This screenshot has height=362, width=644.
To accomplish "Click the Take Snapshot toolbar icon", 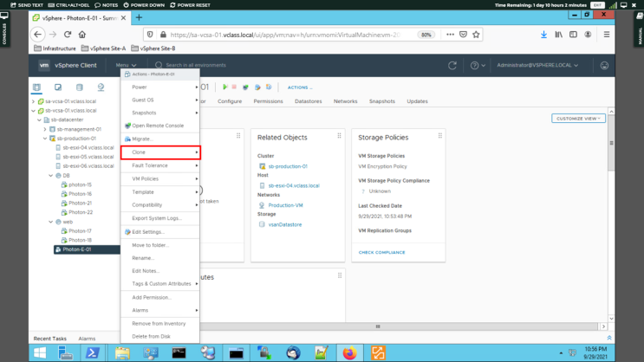I will 269,87.
